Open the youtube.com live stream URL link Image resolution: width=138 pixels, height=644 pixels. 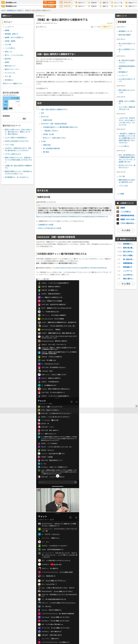point(81,268)
